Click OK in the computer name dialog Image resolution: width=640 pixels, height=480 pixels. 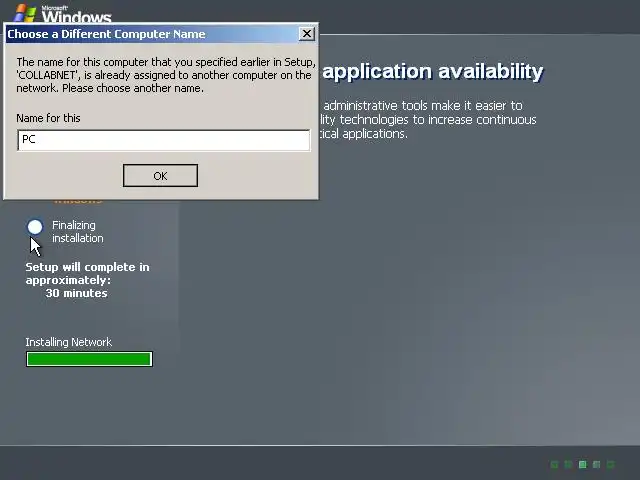pos(160,176)
